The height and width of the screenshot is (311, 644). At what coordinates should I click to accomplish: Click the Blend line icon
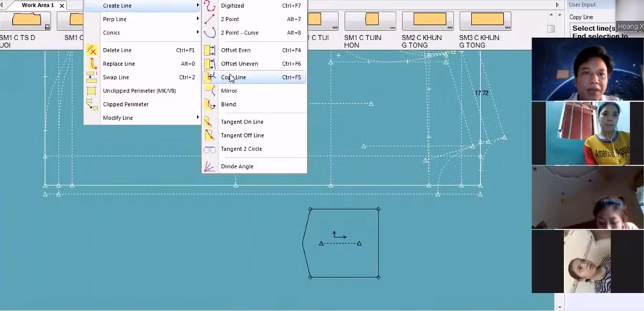(x=210, y=105)
